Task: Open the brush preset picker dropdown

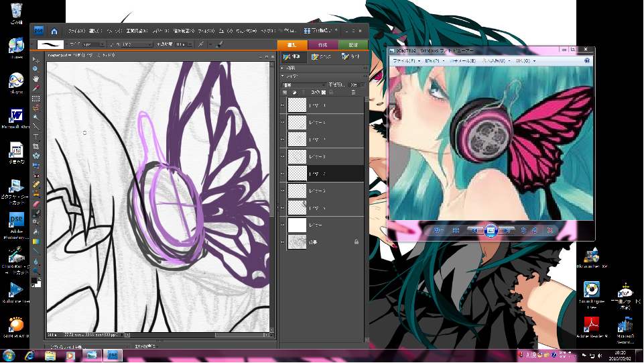Action: [66, 44]
